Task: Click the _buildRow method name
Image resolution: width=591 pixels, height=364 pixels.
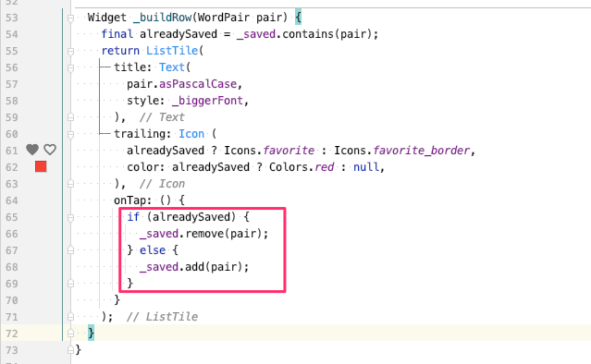Action: (162, 18)
